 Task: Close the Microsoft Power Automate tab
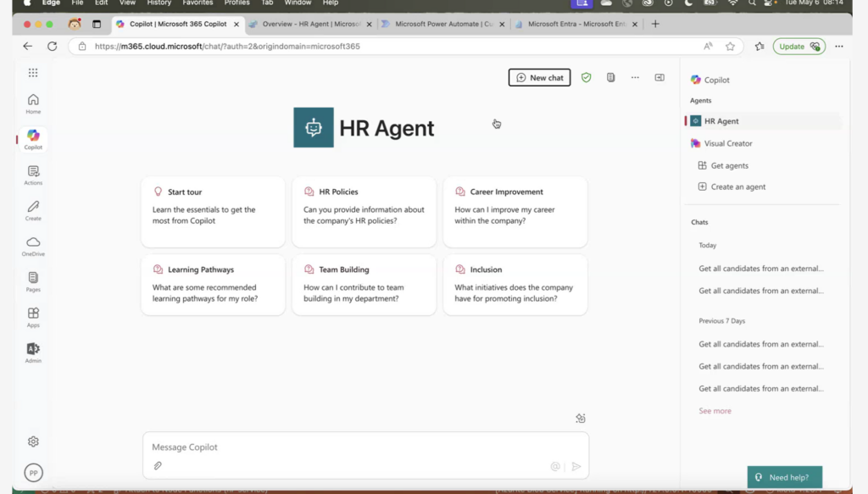click(x=502, y=25)
